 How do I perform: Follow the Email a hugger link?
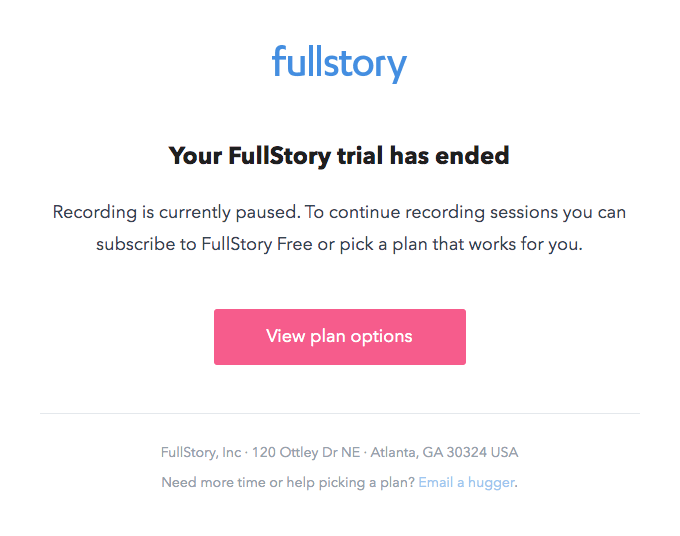[x=466, y=482]
